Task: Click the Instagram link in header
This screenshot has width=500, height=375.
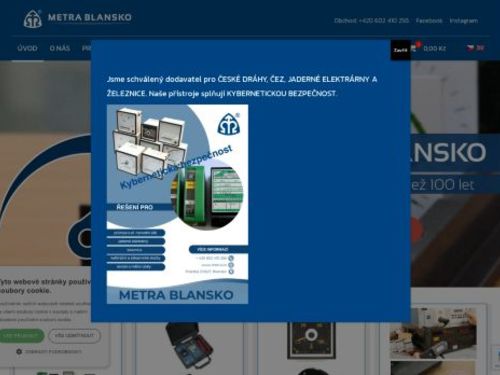Action: 464,21
